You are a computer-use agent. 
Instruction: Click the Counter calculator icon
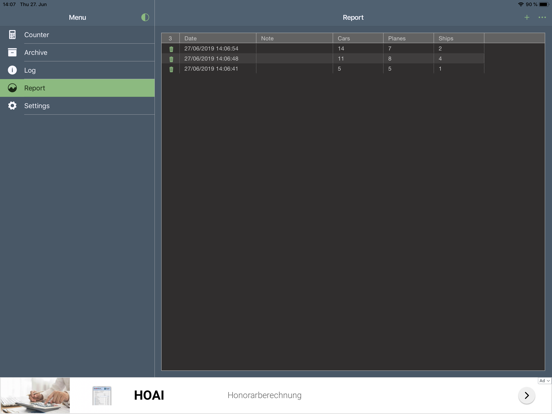coord(12,34)
